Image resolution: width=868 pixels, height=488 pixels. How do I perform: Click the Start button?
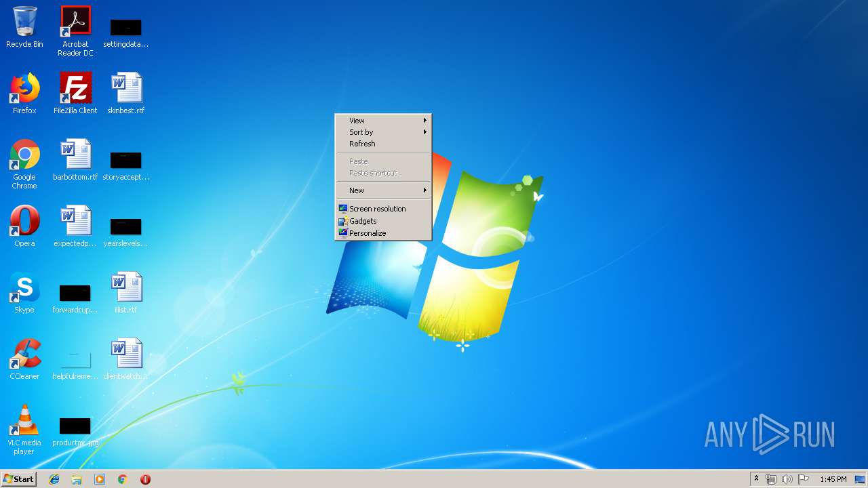tap(18, 479)
